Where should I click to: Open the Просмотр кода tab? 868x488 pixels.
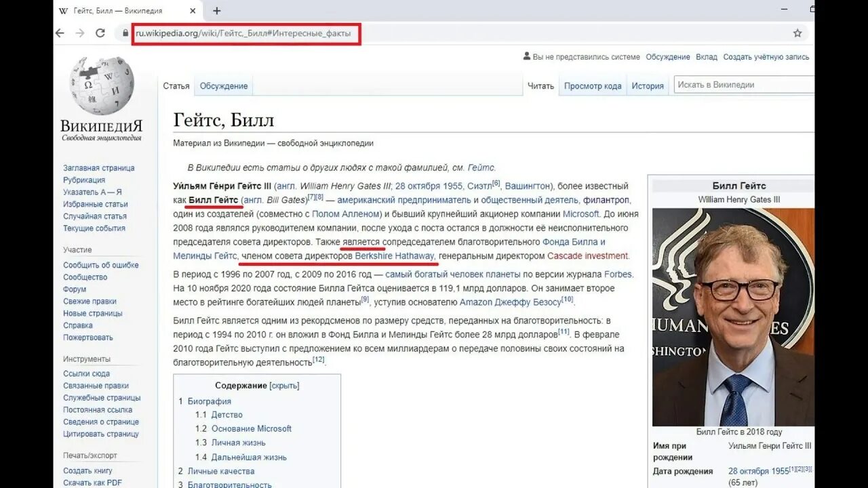click(x=593, y=86)
